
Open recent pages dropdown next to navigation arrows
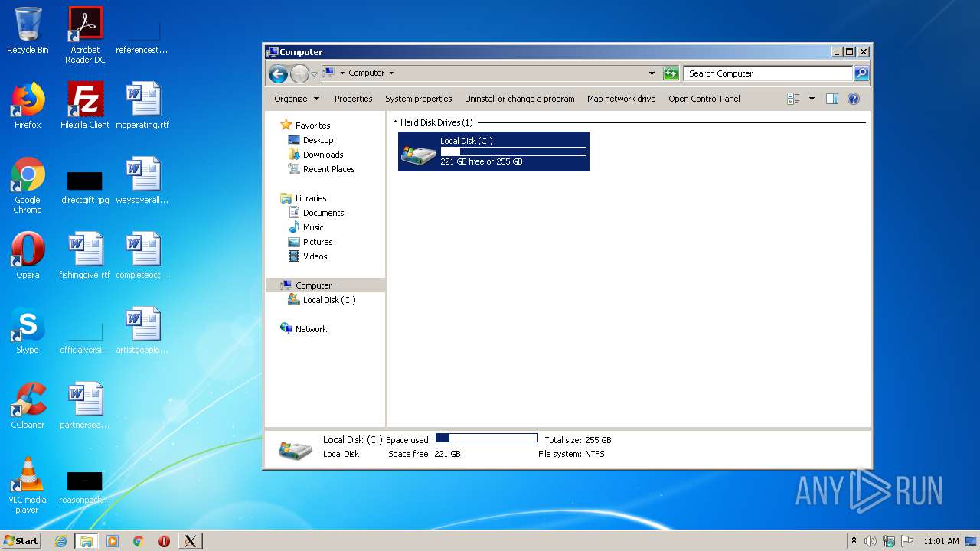pyautogui.click(x=314, y=74)
